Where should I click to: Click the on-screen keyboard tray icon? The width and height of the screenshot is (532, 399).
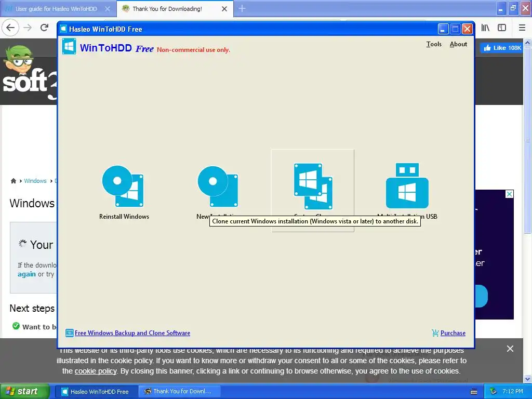tap(474, 392)
